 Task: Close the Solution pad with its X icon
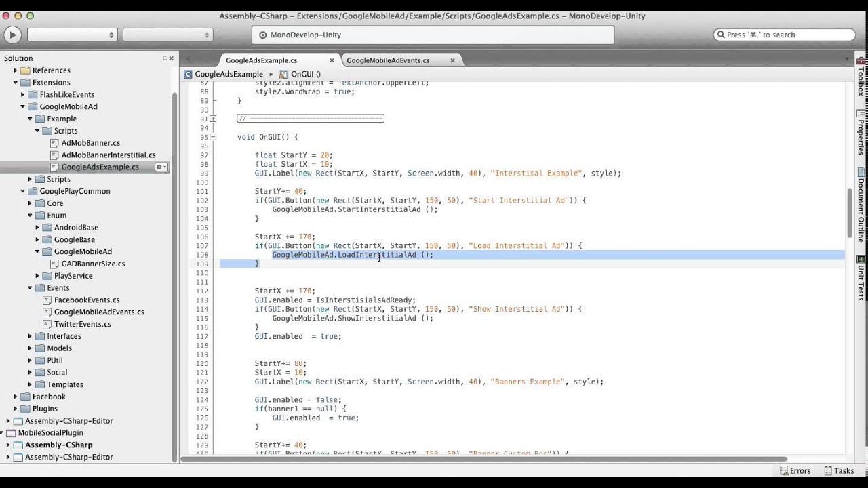(171, 58)
